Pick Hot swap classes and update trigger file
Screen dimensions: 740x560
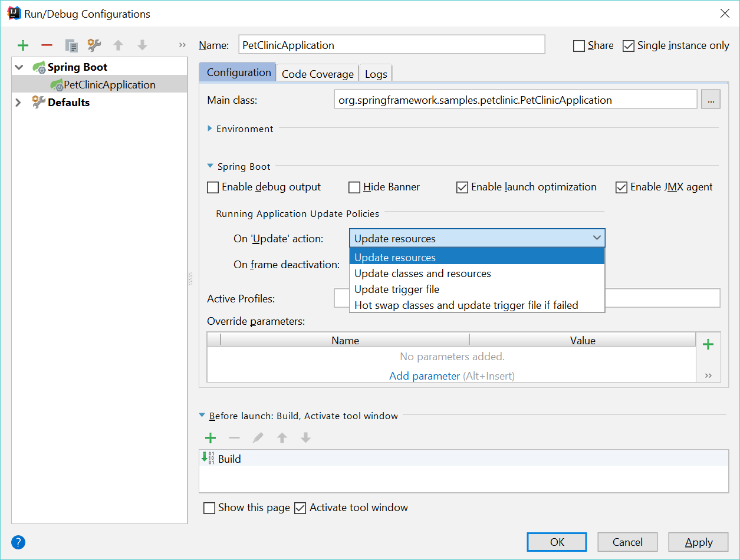pyautogui.click(x=477, y=305)
